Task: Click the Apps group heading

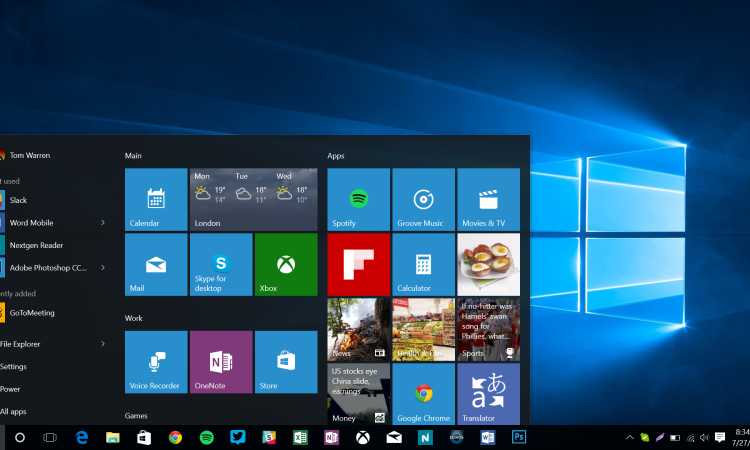Action: point(336,155)
